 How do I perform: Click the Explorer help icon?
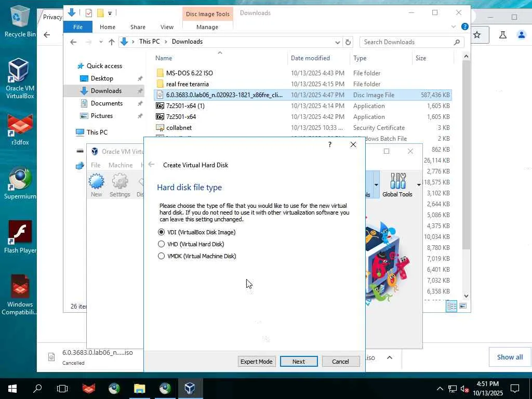(x=465, y=26)
